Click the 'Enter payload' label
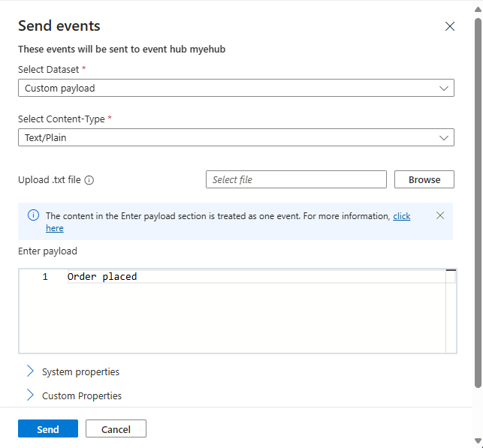 coord(47,251)
